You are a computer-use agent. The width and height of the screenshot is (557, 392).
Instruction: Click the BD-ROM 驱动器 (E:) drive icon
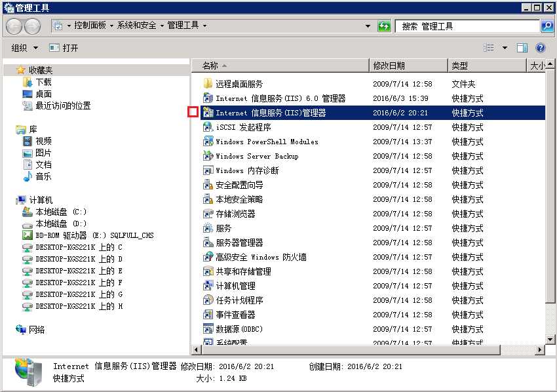tap(27, 235)
